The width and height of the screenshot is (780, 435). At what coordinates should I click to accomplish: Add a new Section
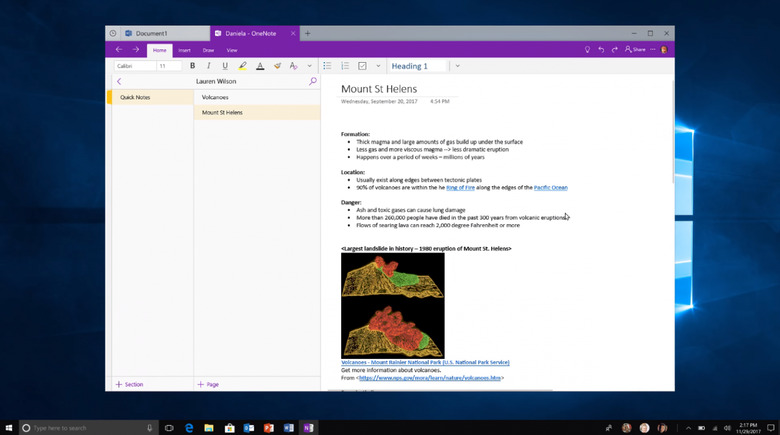[129, 384]
